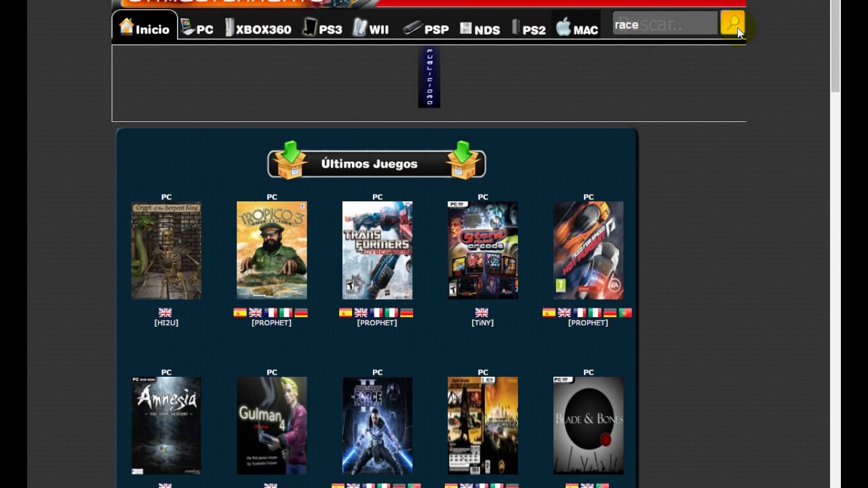Click the [HI2U] release label
Viewport: 868px width, 488px height.
(x=166, y=323)
